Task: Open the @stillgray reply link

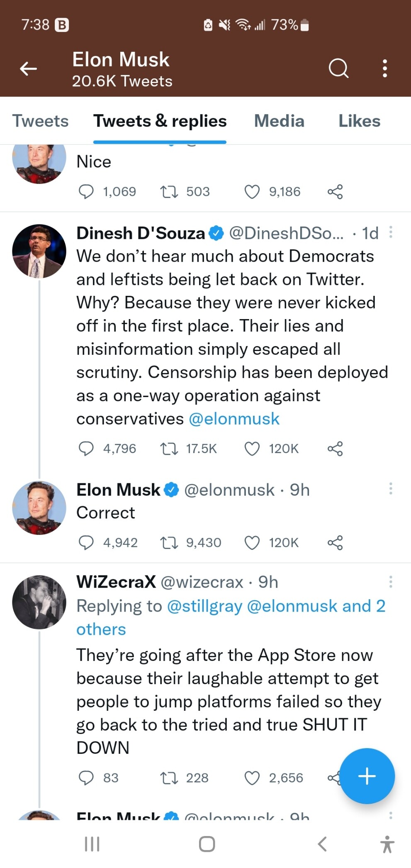Action: pos(204,606)
